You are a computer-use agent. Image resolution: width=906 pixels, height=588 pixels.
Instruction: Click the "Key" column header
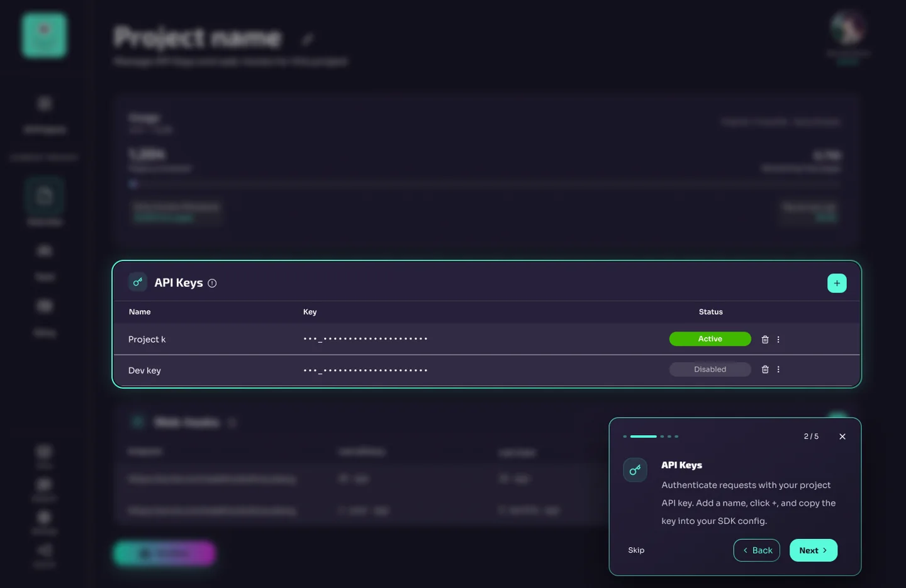point(310,312)
